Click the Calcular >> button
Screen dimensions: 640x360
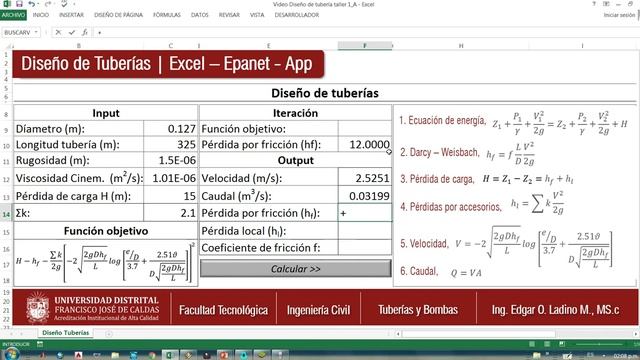(296, 269)
